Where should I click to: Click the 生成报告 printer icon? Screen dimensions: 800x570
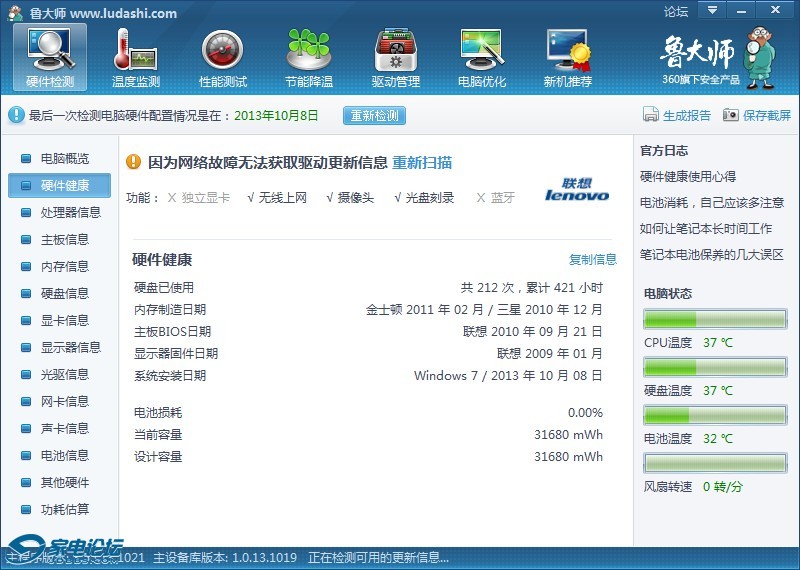[651, 115]
